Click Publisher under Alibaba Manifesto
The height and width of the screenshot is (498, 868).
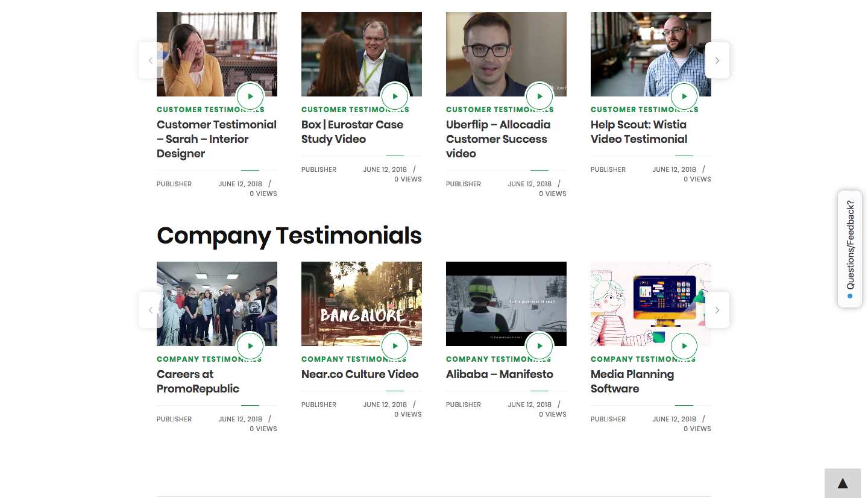(464, 405)
